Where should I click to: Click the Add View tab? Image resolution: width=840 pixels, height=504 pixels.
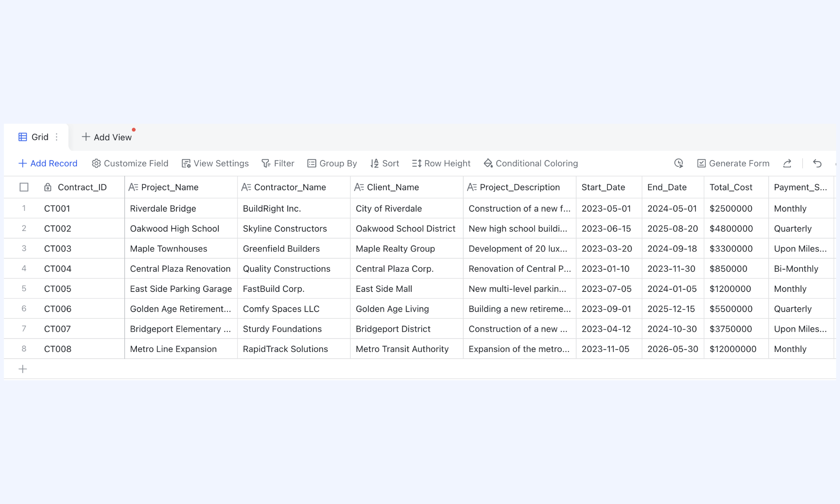107,137
